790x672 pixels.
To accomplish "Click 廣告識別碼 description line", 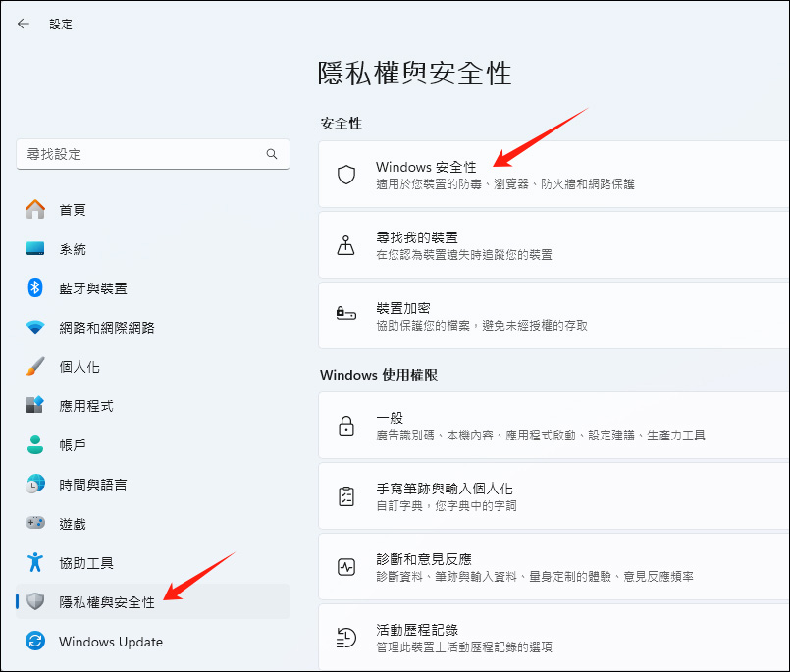I will [541, 436].
